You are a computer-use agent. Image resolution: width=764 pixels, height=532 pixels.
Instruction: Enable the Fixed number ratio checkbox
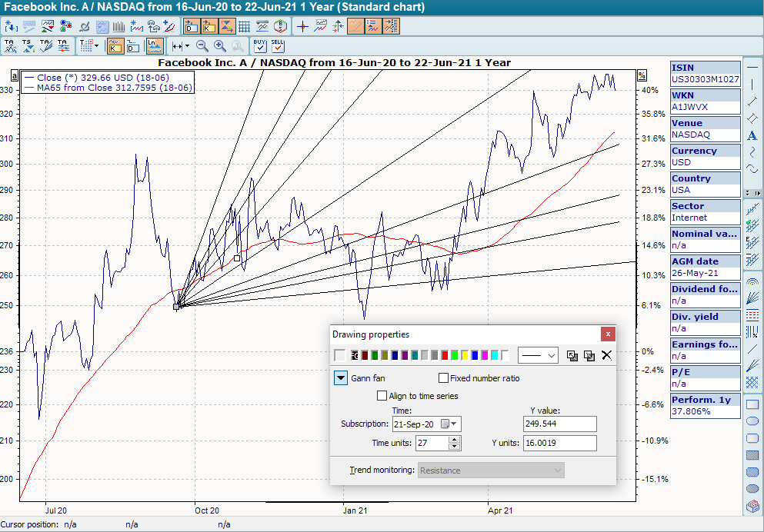(x=443, y=378)
